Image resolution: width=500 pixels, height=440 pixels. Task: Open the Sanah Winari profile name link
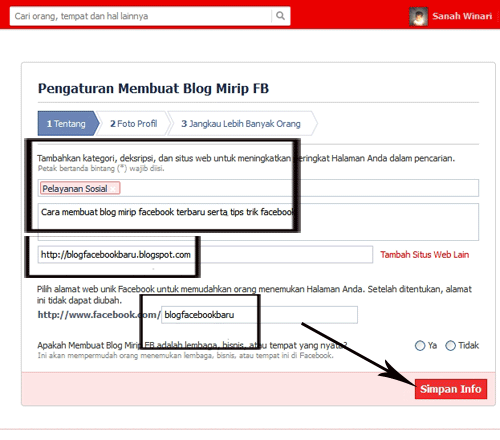click(462, 16)
